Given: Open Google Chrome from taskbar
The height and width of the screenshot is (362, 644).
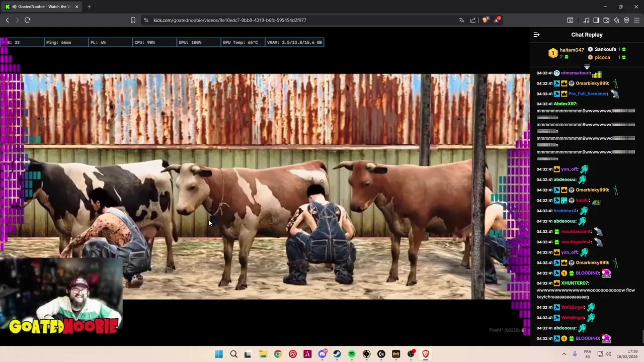Looking at the screenshot, I should pos(278,354).
